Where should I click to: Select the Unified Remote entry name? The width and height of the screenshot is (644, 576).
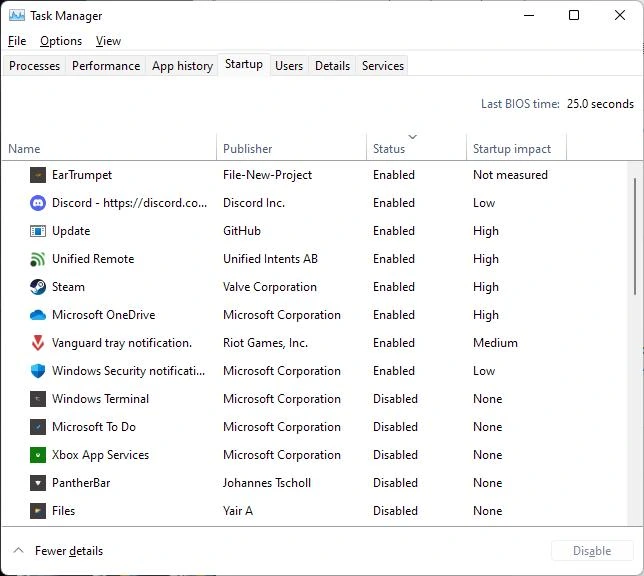coord(93,259)
